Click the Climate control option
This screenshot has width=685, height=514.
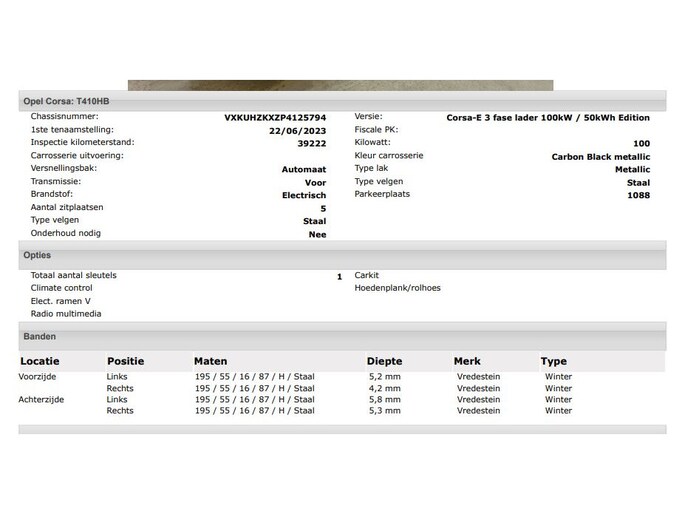pos(61,288)
